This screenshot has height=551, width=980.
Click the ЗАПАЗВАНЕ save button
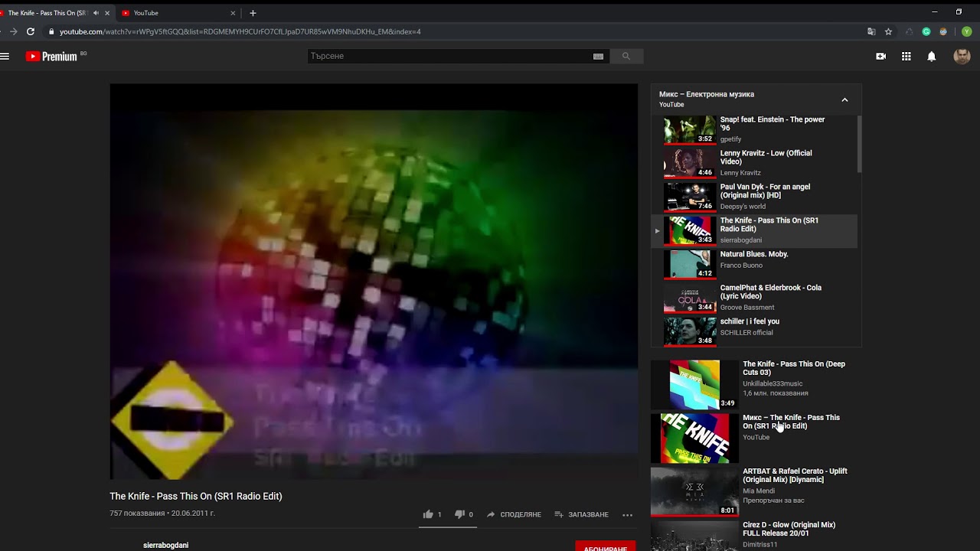click(x=581, y=514)
